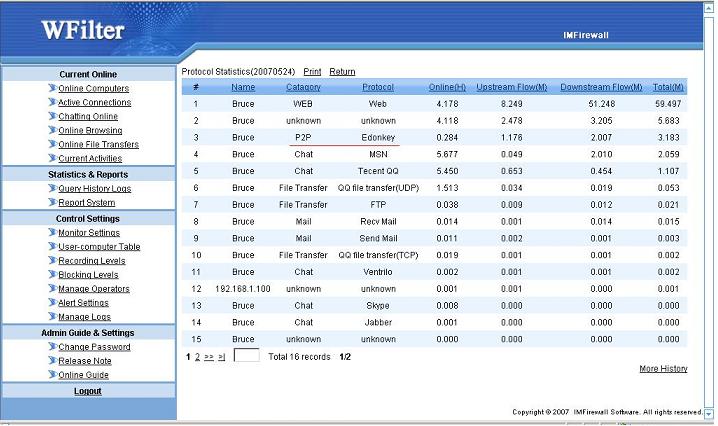This screenshot has height=426, width=718.
Task: Click arrow icon beside Current Activities
Action: tap(53, 158)
